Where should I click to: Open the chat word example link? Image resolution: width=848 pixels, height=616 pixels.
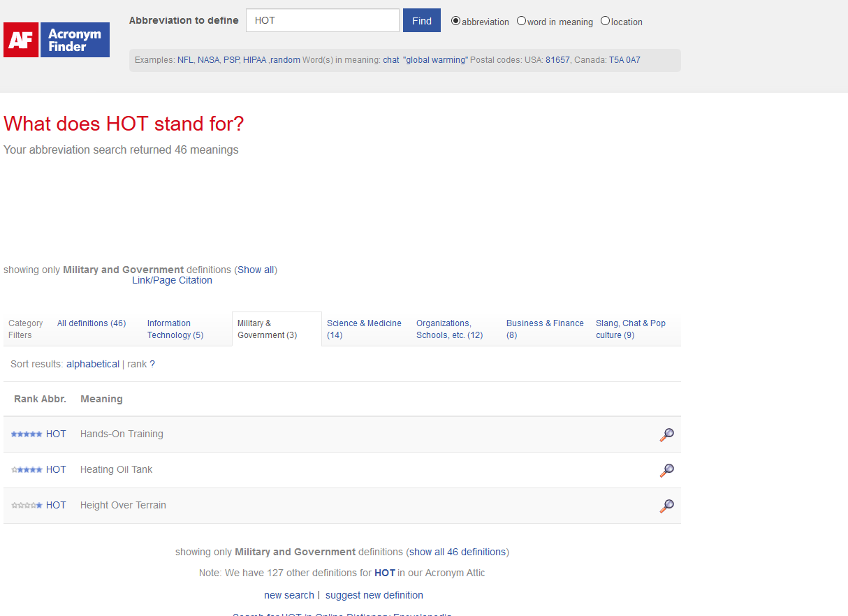click(x=391, y=60)
